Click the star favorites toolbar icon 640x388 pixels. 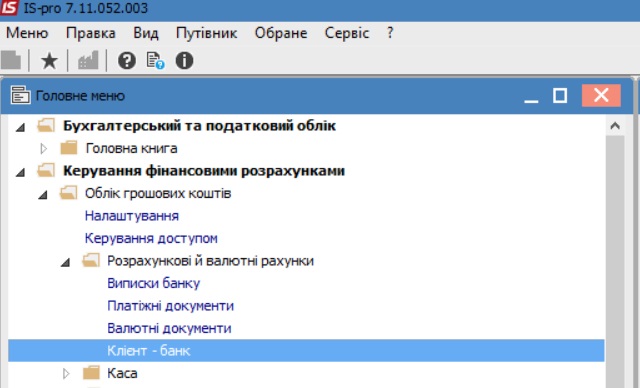click(x=49, y=61)
